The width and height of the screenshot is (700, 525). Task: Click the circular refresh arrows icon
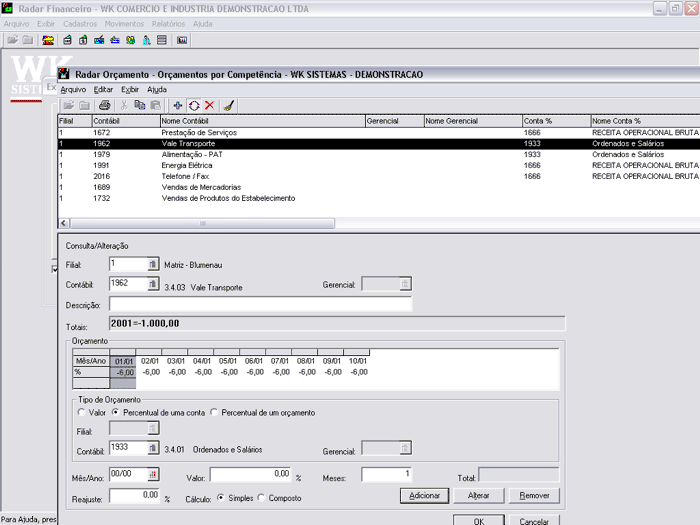tap(193, 105)
